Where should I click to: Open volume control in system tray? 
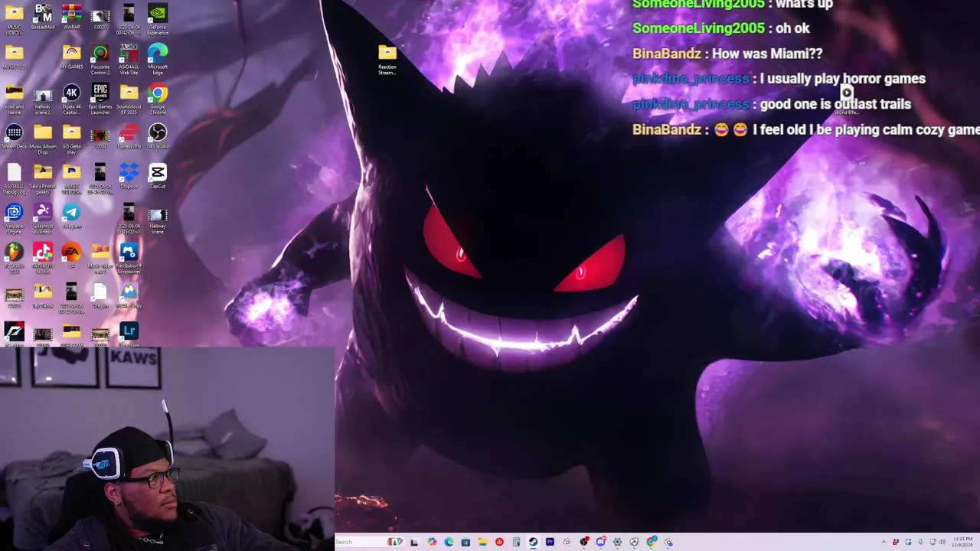click(x=942, y=542)
